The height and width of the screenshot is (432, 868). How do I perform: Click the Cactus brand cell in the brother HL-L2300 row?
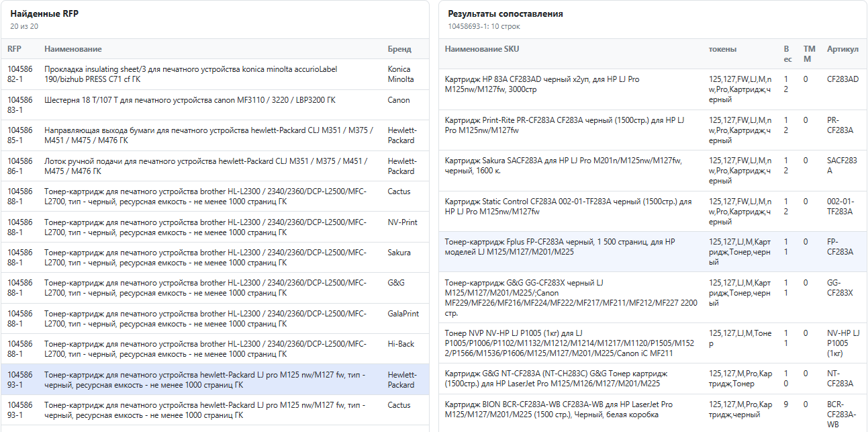[399, 192]
